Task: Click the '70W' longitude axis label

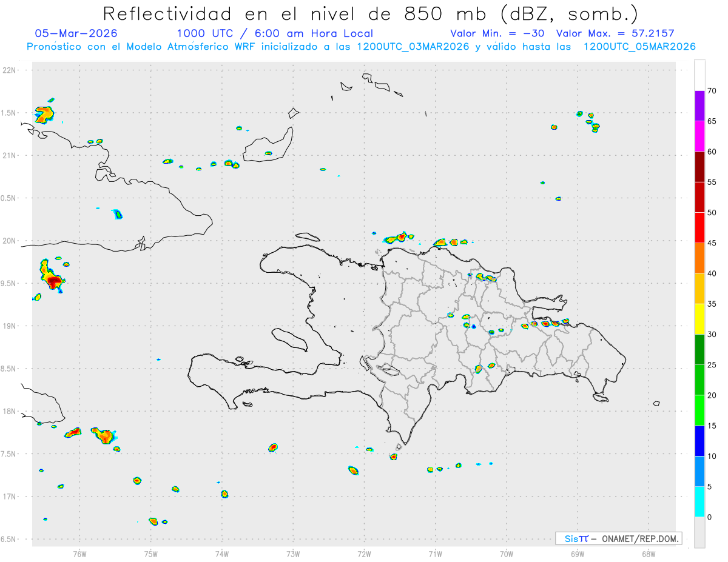Action: (x=507, y=554)
